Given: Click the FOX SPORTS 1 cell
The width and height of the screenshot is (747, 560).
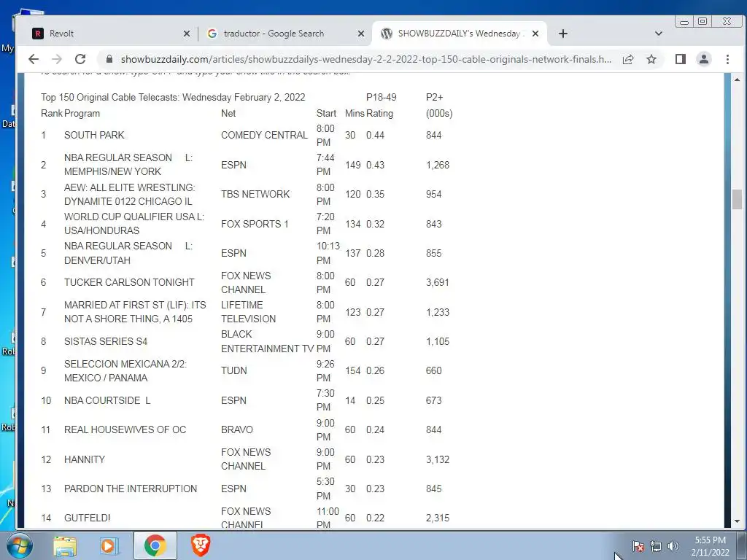Looking at the screenshot, I should coord(255,224).
